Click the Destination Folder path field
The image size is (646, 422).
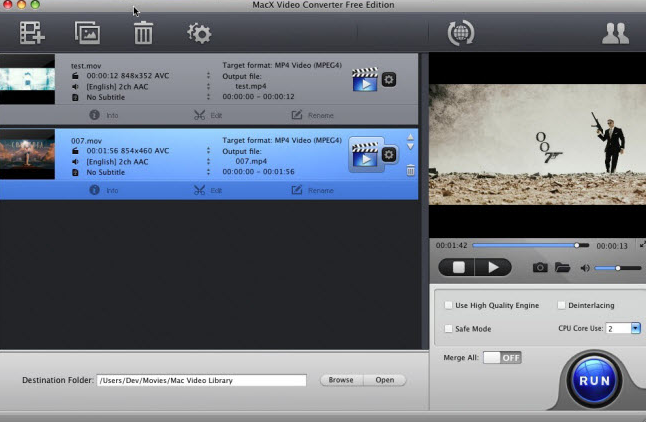point(201,380)
